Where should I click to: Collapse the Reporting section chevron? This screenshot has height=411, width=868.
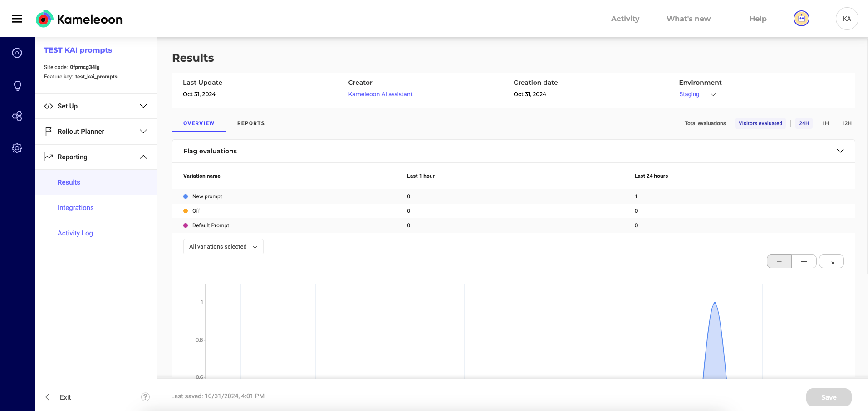point(143,157)
